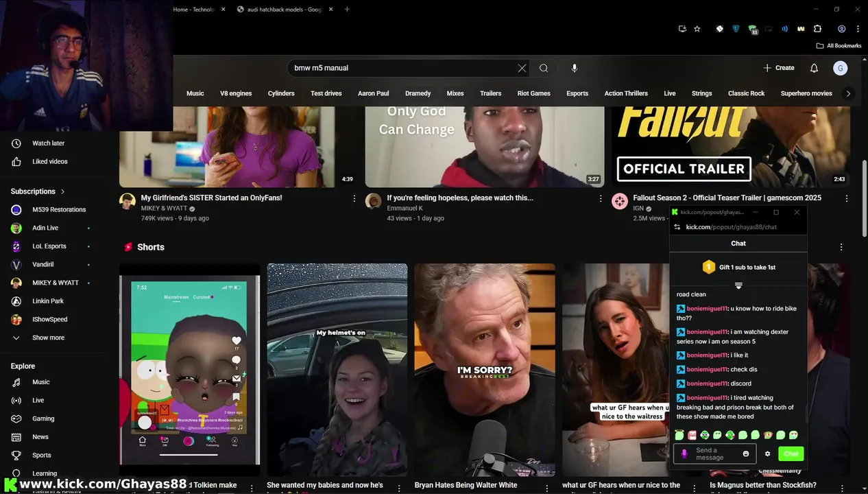Open LoL Esports channel in sidebar
868x494 pixels.
(x=48, y=246)
